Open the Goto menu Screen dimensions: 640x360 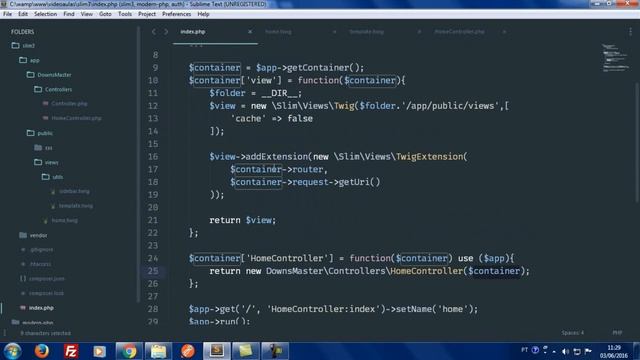click(105, 14)
